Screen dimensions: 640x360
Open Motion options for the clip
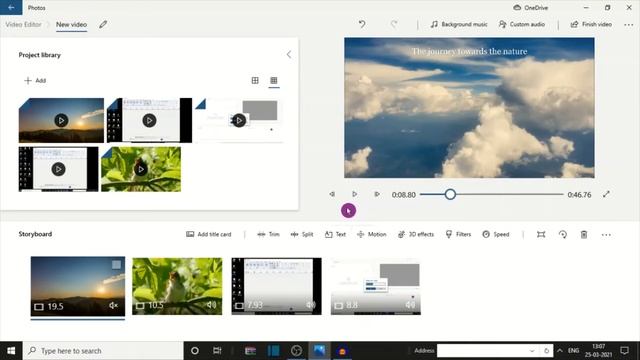371,234
